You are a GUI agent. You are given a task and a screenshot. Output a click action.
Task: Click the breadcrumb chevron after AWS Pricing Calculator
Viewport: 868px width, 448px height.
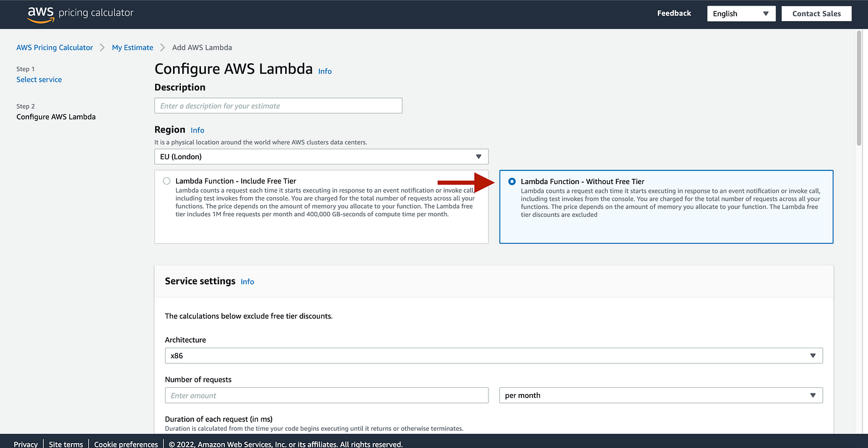[x=102, y=48]
